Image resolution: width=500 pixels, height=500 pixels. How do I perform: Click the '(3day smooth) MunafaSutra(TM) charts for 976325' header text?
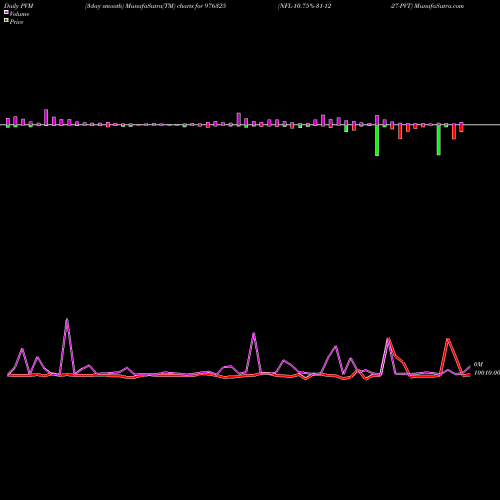pyautogui.click(x=155, y=6)
